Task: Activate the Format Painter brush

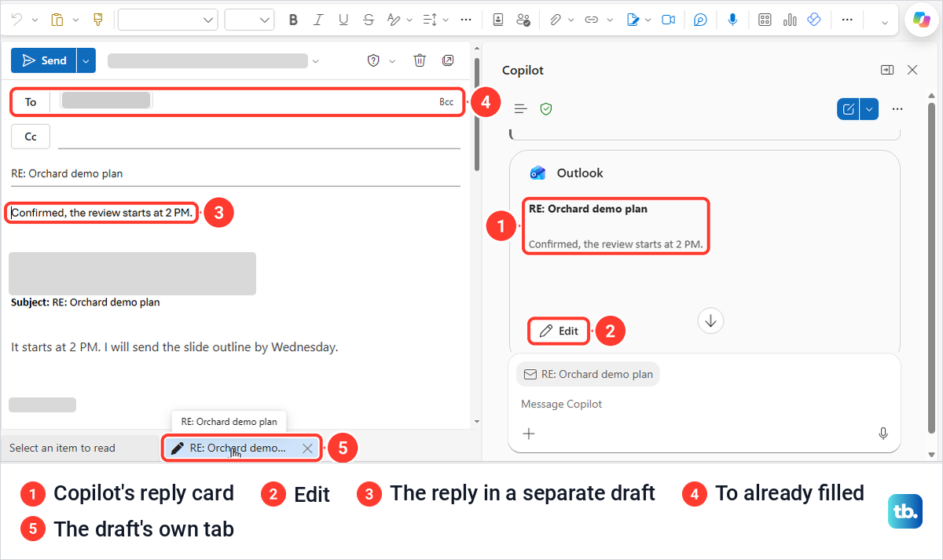Action: tap(97, 20)
